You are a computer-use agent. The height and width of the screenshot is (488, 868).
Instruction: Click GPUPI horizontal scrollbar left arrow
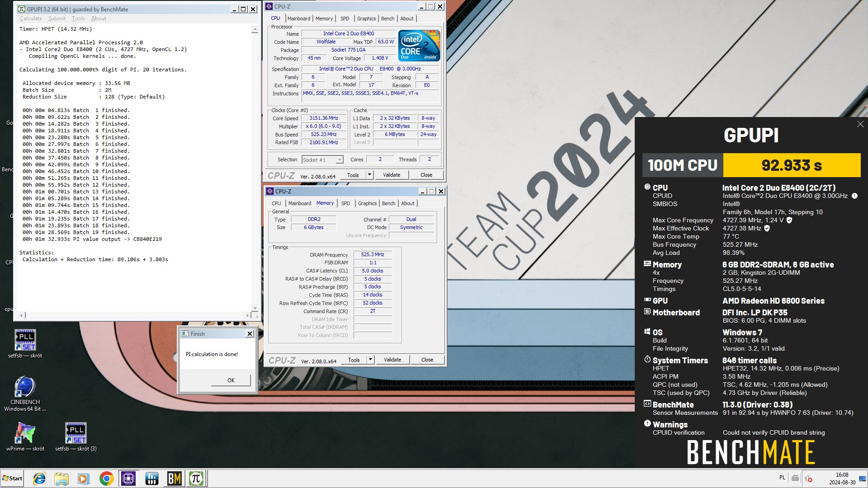coord(21,315)
